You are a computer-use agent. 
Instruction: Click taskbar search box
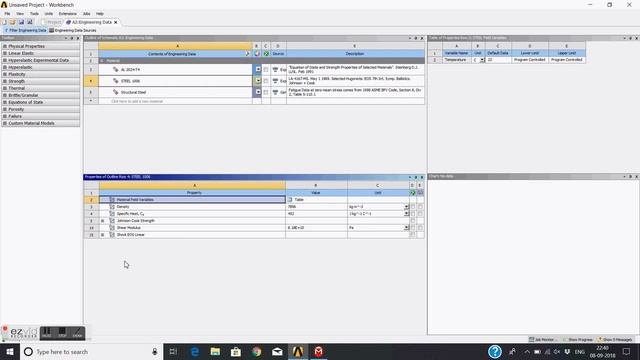pos(91,351)
